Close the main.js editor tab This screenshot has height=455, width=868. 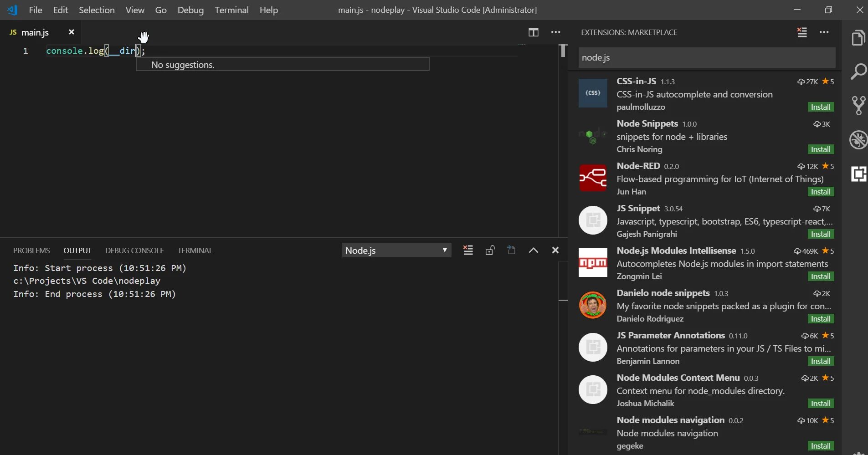(71, 32)
